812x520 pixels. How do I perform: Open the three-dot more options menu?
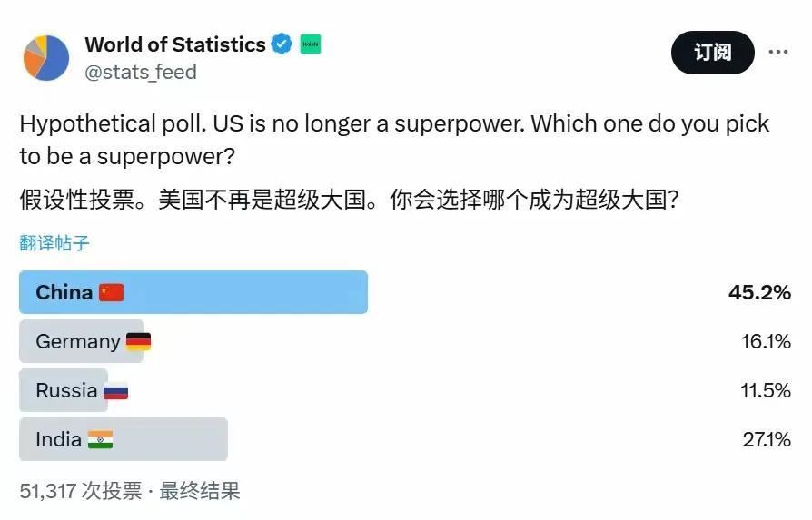pos(778,52)
